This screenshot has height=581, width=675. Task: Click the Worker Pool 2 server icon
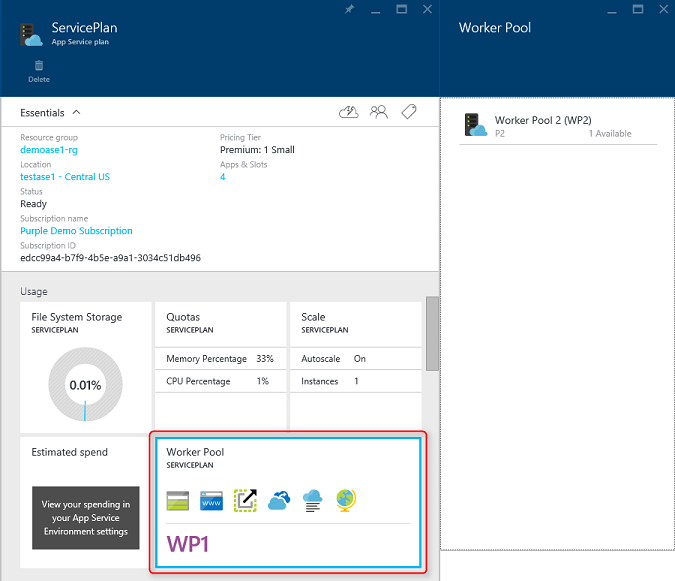pyautogui.click(x=476, y=125)
